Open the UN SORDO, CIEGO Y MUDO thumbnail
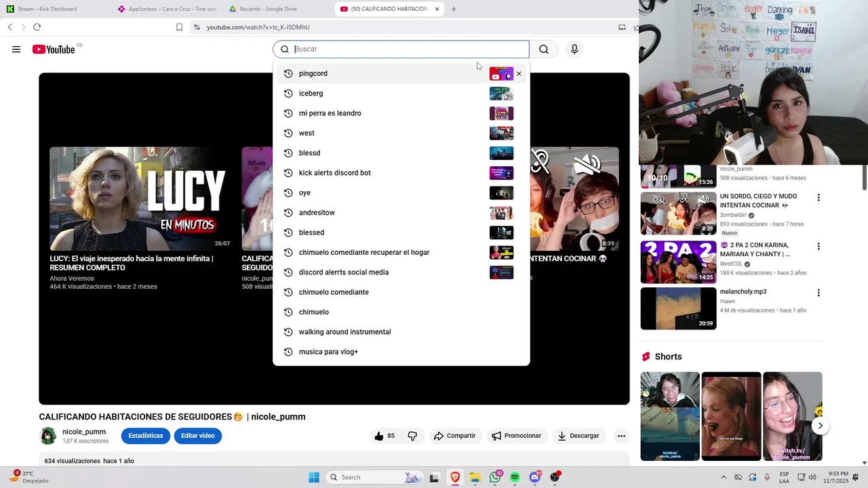This screenshot has width=868, height=488. pos(678,213)
